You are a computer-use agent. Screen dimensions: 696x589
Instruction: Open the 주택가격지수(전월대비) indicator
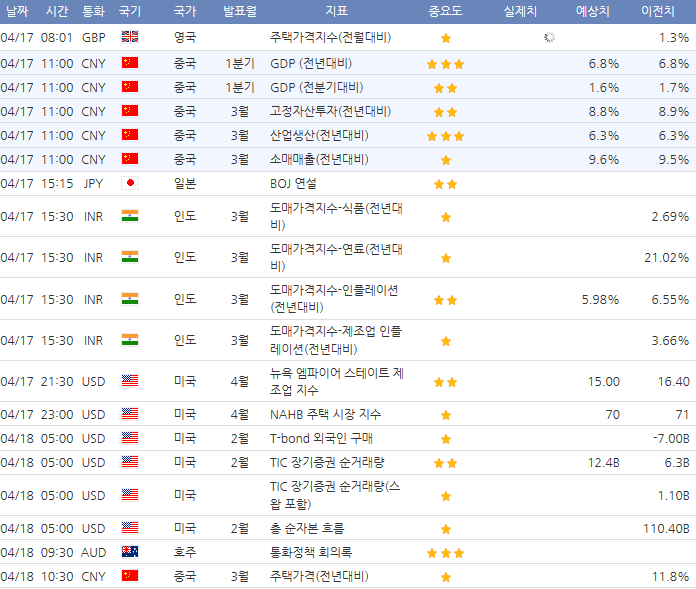point(331,37)
